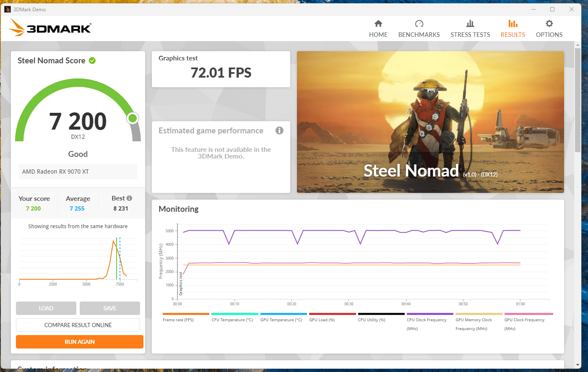
Task: Toggle CPU Utility (%) legend swatch
Action: (x=381, y=314)
